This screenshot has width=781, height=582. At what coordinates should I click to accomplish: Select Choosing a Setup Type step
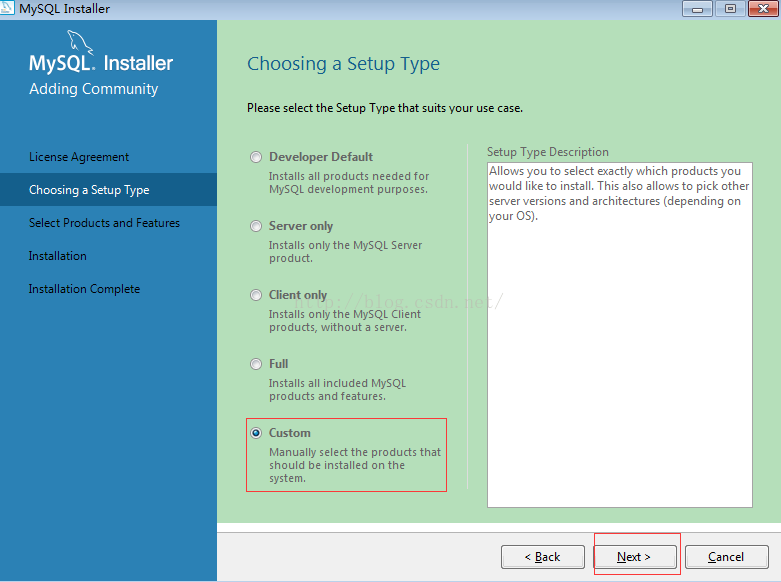89,190
